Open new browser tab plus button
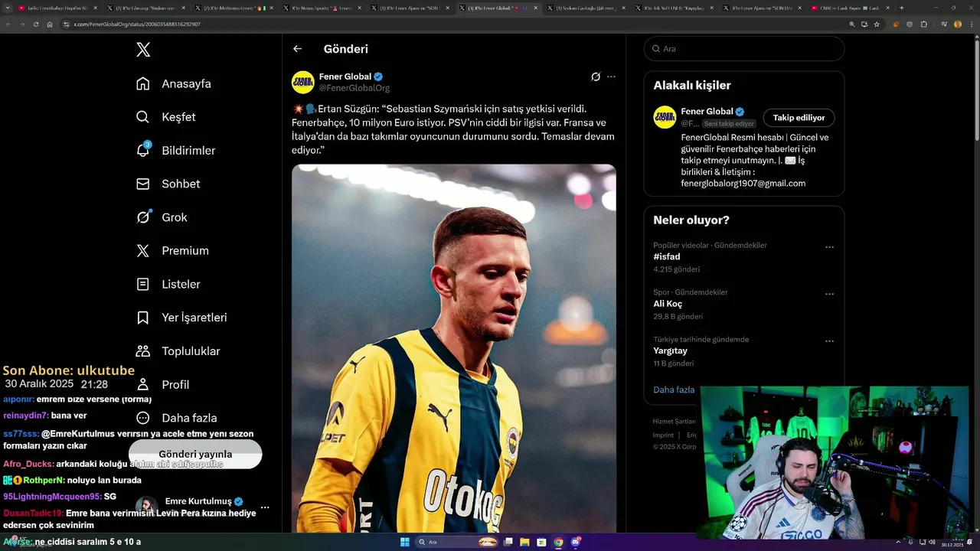980x551 pixels. [x=901, y=8]
